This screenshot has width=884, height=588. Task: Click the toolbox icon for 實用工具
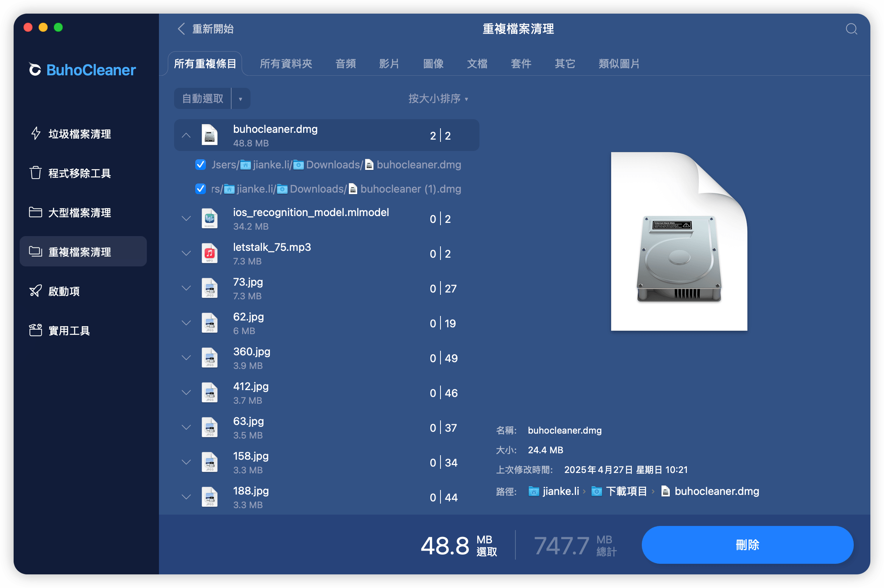point(36,330)
